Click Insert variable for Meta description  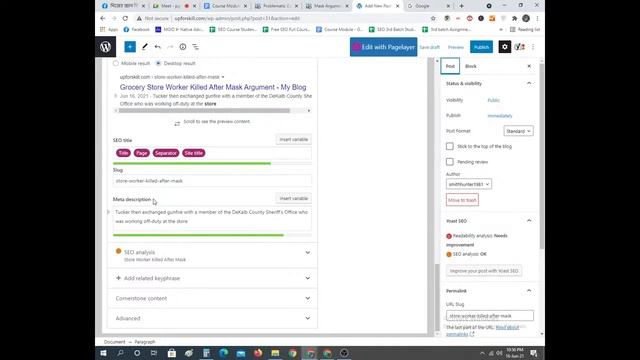[293, 198]
